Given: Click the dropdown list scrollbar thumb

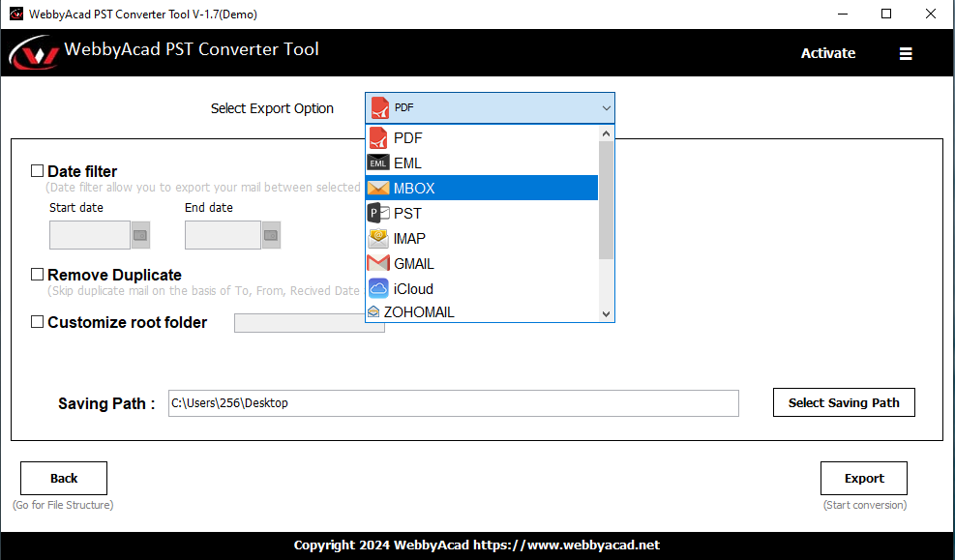Looking at the screenshot, I should coord(606,200).
